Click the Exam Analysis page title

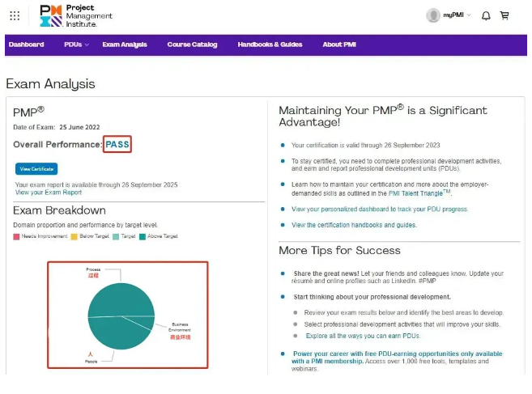pos(50,84)
